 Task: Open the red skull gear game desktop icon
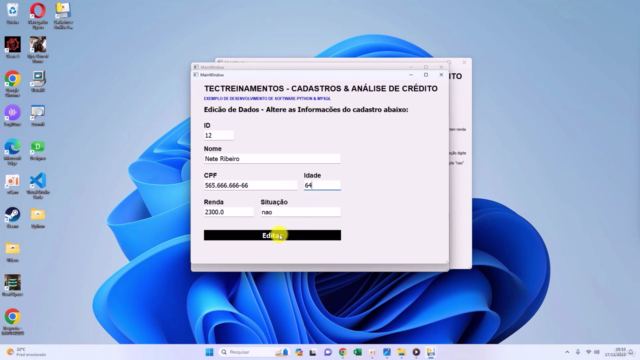[x=13, y=48]
